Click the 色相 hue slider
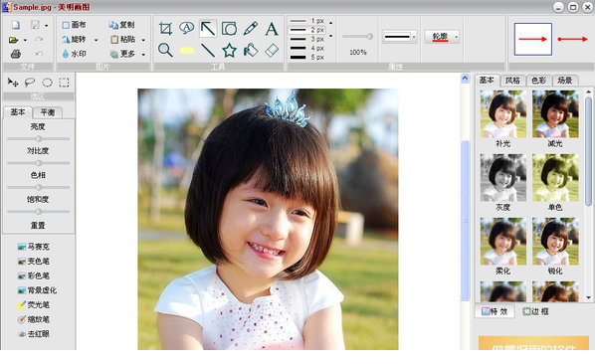Screen dimensions: 595x364 (39, 187)
